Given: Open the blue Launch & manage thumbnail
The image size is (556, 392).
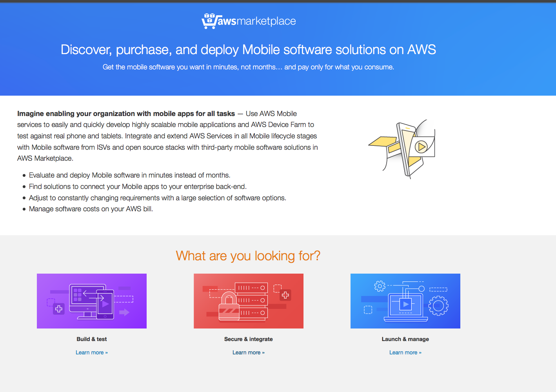Looking at the screenshot, I should click(x=405, y=301).
